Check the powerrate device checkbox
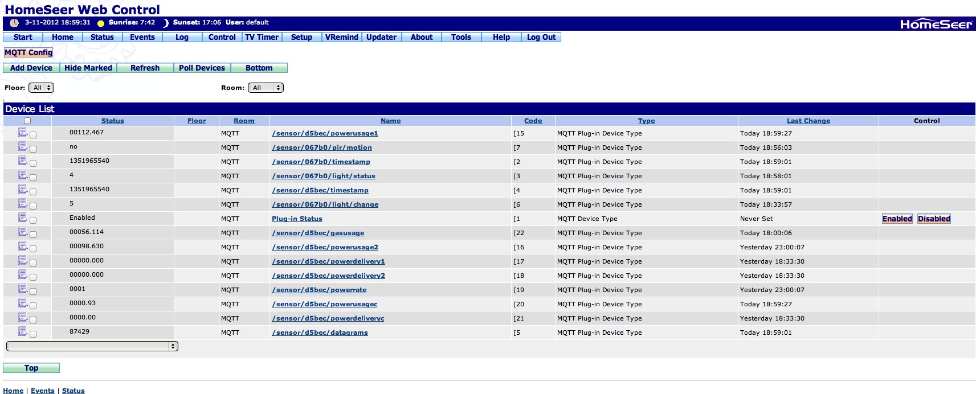 tap(33, 292)
